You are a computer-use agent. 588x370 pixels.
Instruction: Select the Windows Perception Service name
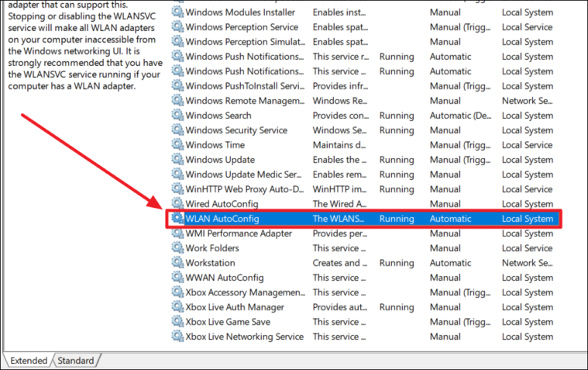tap(242, 27)
